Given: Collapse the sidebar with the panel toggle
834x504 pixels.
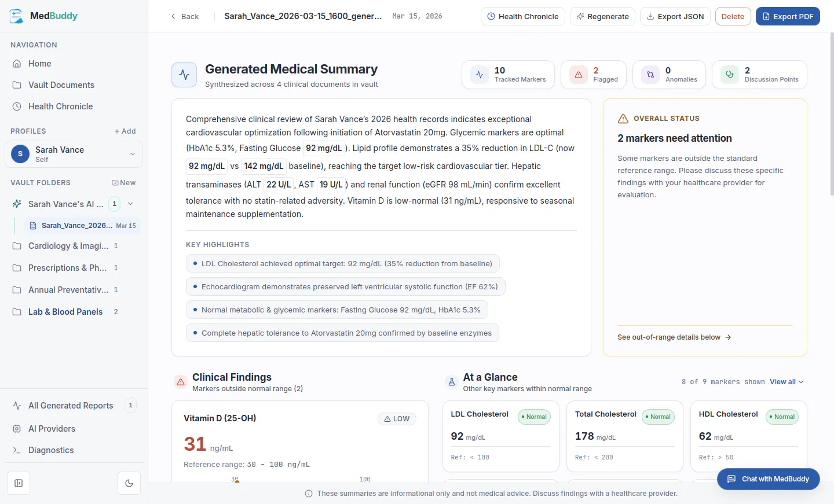Looking at the screenshot, I should 19,483.
